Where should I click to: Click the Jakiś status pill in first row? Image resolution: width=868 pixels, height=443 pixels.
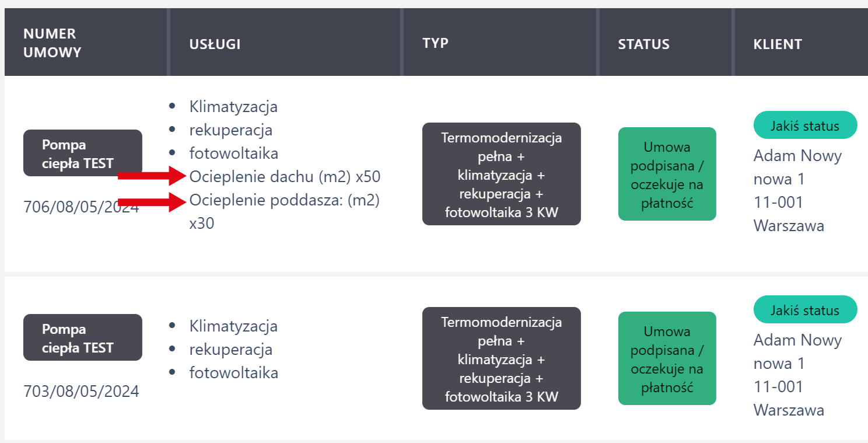(805, 125)
